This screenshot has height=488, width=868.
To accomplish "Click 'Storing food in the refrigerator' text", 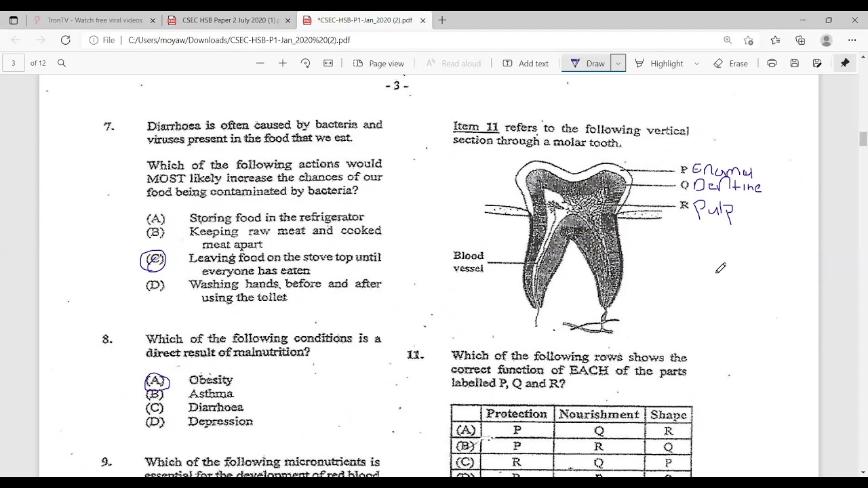I will [x=277, y=218].
